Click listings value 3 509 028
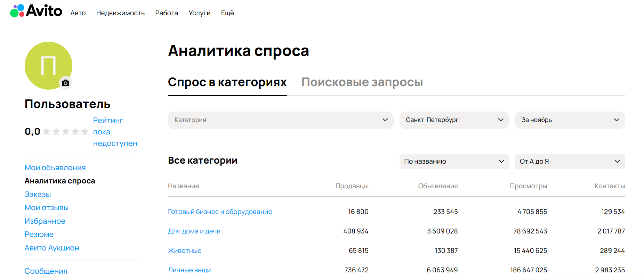644x280 pixels. pyautogui.click(x=442, y=231)
